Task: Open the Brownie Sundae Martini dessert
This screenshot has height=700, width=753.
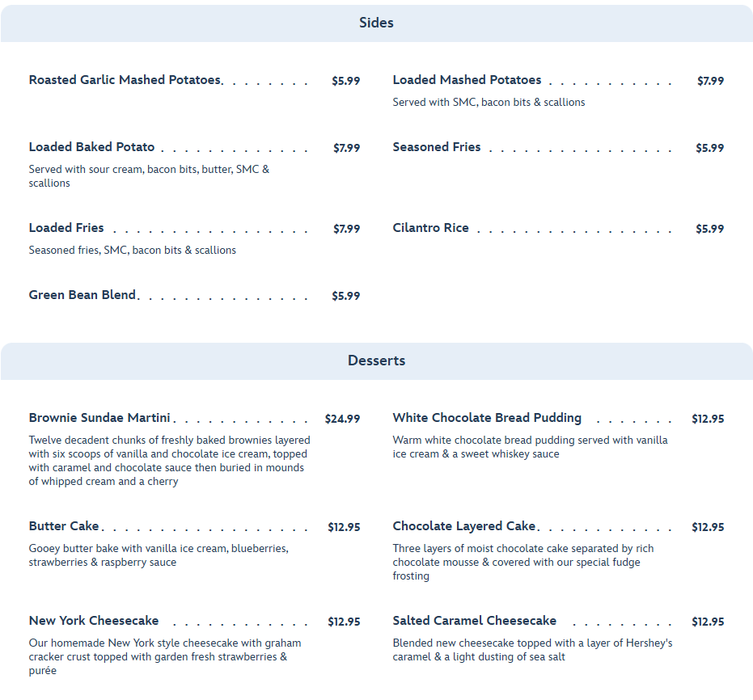Action: point(99,418)
